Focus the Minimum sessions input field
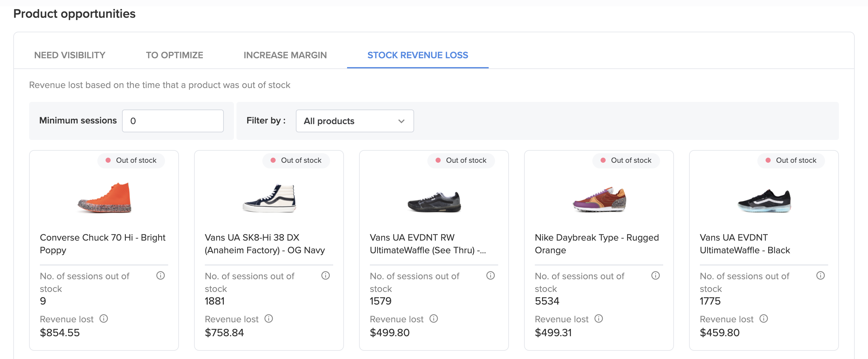Viewport: 868px width, 359px height. pos(173,121)
